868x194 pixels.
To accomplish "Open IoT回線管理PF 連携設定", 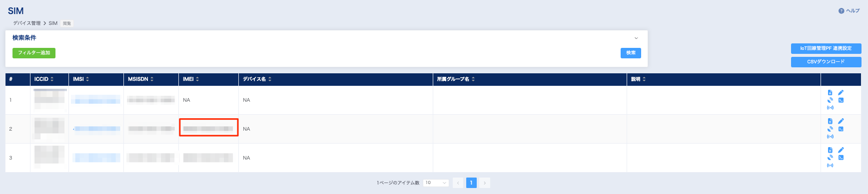I will (x=826, y=48).
